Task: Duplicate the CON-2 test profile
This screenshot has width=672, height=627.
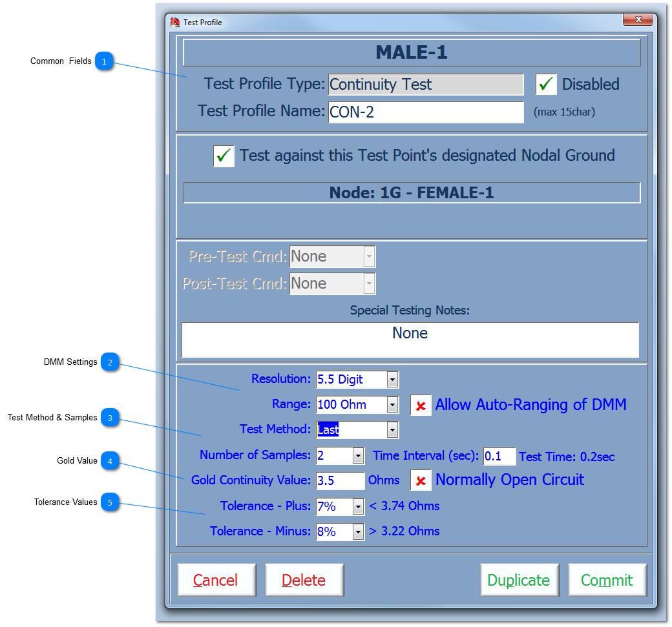Action: [x=519, y=579]
